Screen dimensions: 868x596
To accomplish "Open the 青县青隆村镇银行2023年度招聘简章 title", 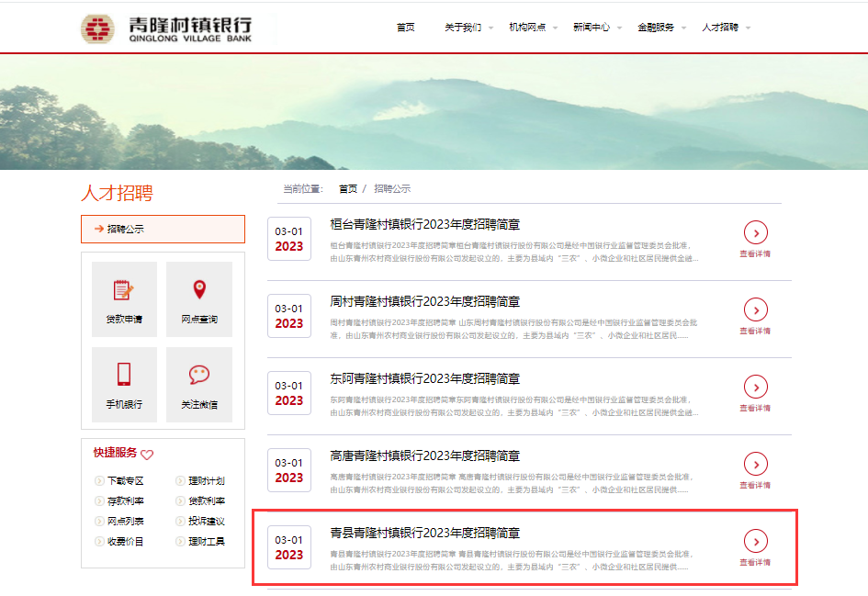I will coord(425,533).
